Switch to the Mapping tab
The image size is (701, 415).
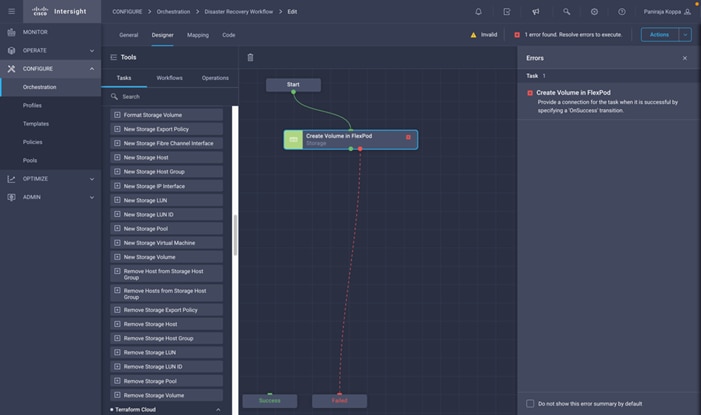tap(198, 35)
